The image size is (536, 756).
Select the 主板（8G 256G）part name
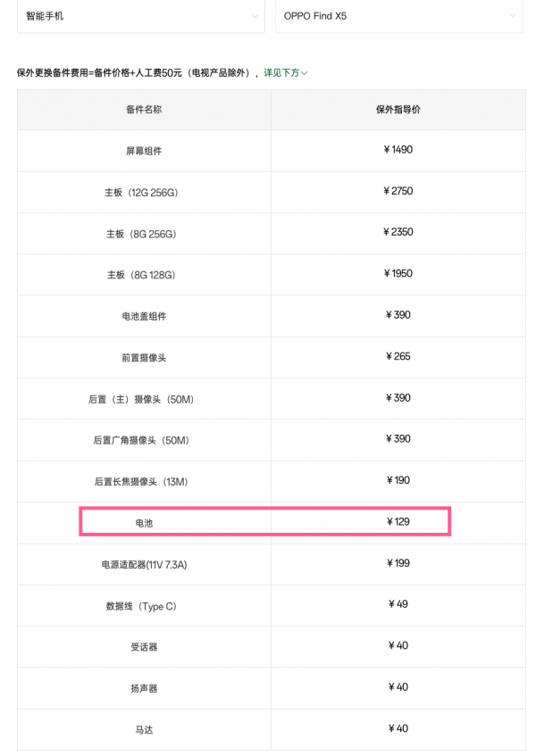pos(142,234)
